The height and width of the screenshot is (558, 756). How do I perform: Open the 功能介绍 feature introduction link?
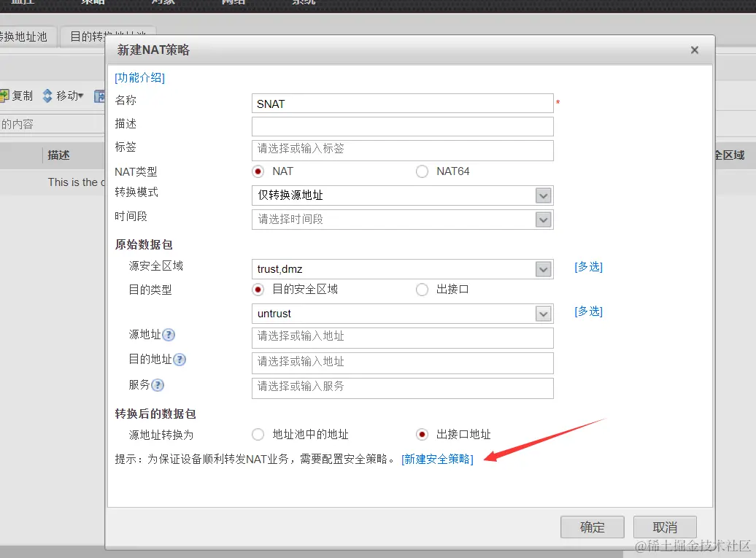pos(140,77)
